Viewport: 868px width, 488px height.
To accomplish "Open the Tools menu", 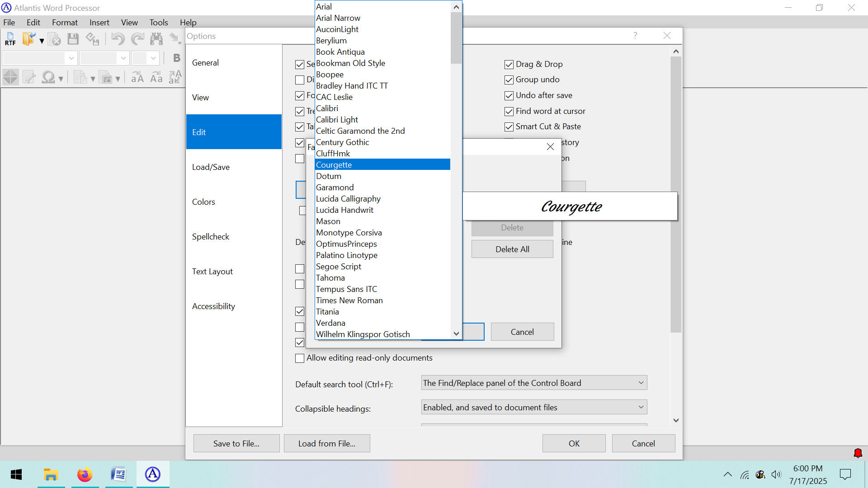I will (159, 23).
